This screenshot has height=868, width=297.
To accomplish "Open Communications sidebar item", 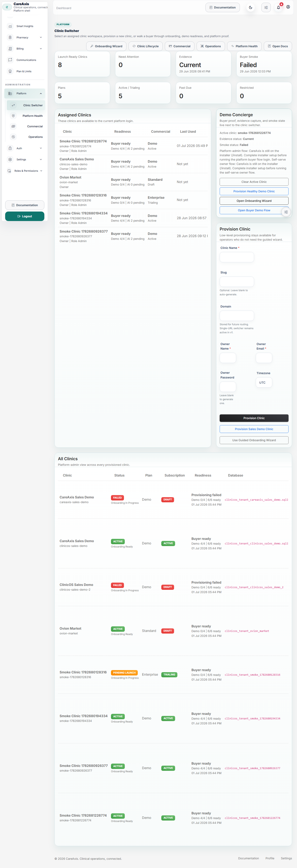I will [x=25, y=60].
